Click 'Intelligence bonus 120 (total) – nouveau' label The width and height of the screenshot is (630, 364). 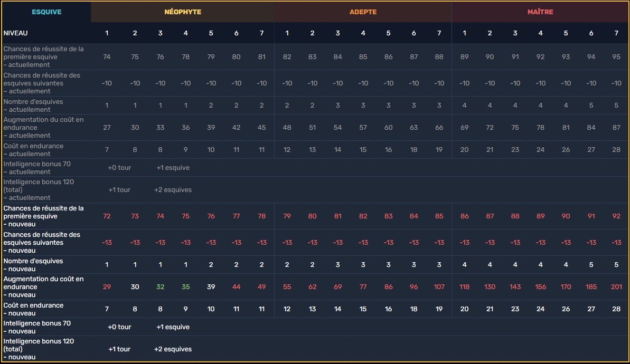click(x=39, y=349)
